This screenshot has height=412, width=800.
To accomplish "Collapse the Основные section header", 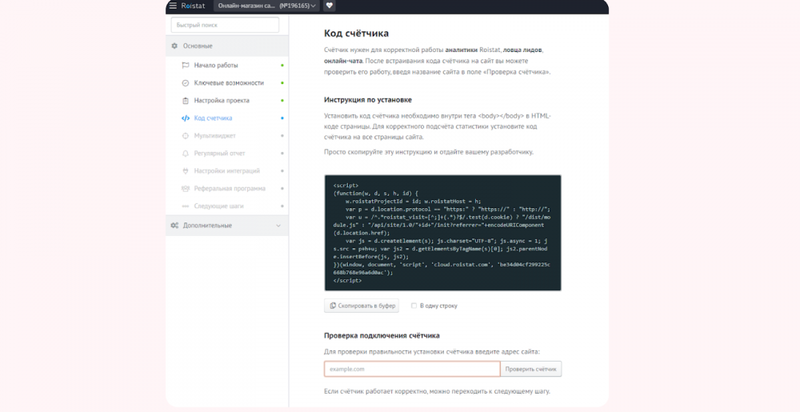I will (227, 46).
